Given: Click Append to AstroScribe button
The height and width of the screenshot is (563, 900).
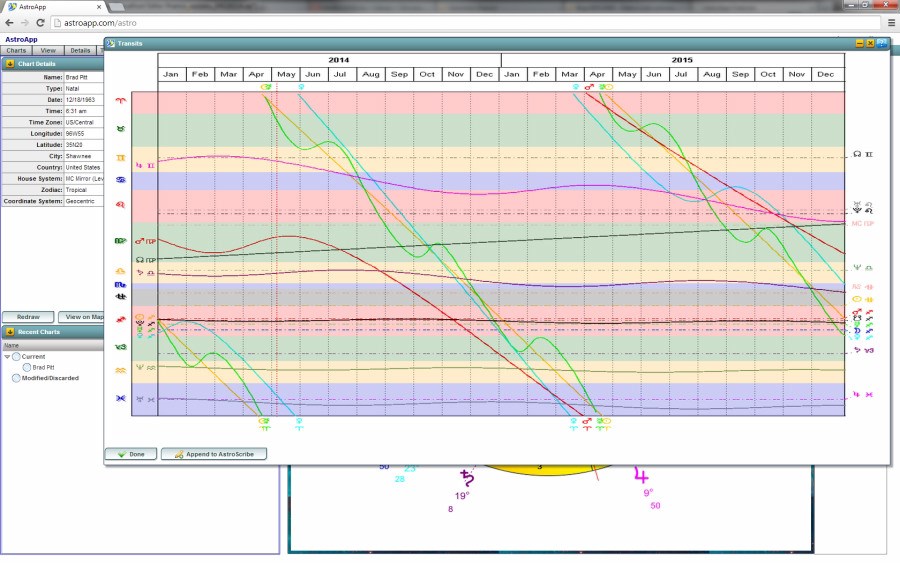Looking at the screenshot, I should click(213, 454).
